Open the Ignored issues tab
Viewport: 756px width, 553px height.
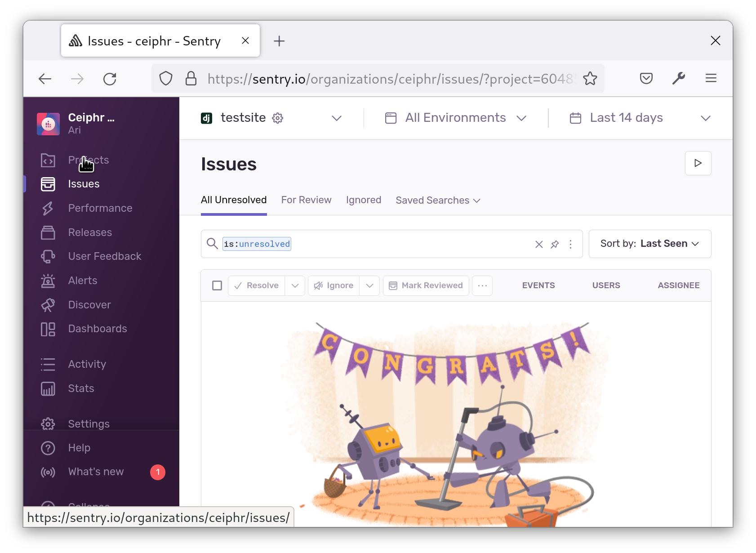click(363, 200)
